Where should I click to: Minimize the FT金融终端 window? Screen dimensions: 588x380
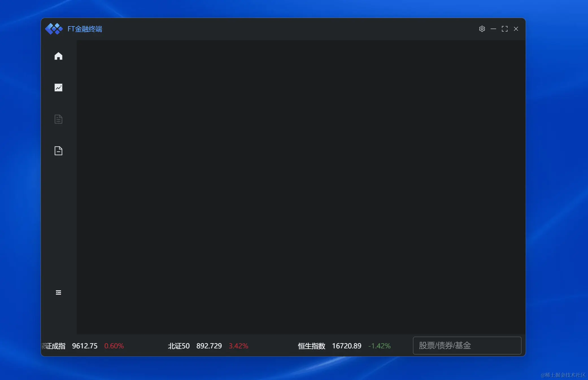click(x=493, y=29)
